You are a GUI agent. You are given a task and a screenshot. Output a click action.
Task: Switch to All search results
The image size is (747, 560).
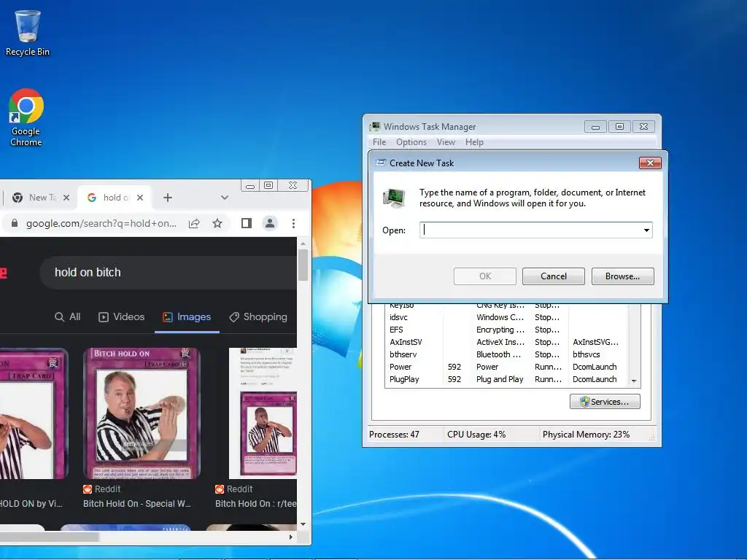[x=68, y=317]
